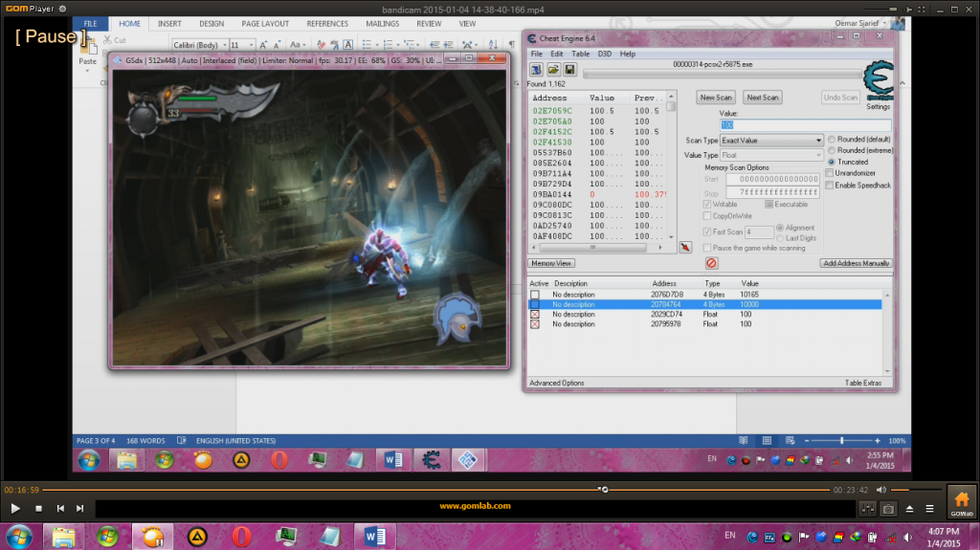Click Word's shrink font icon
This screenshot has width=980, height=550.
[278, 44]
